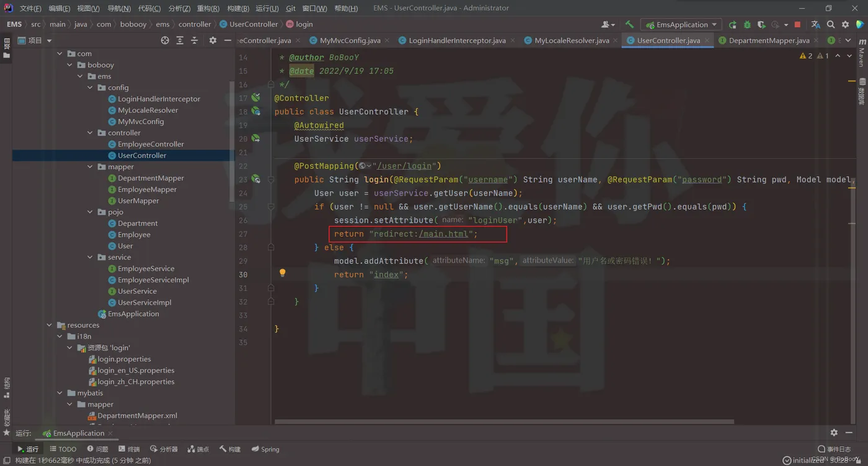Image resolution: width=868 pixels, height=466 pixels.
Task: Click the editor horizontal scrollbar
Action: pyautogui.click(x=504, y=422)
